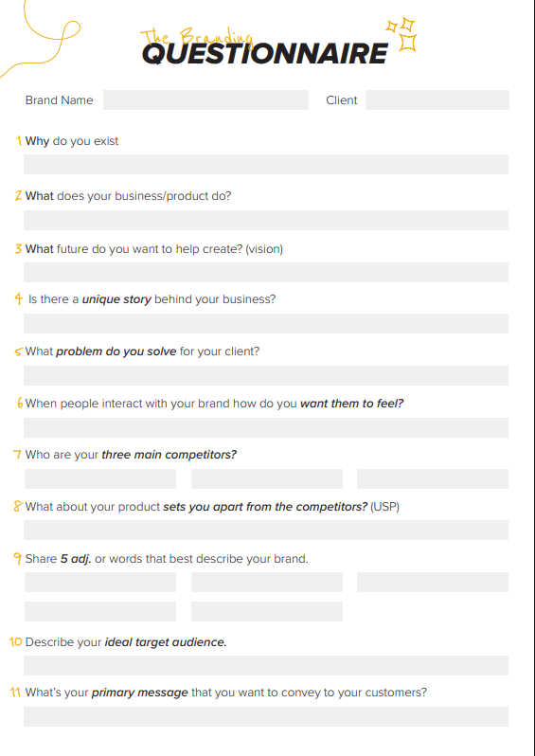Select the vision question answer field
This screenshot has height=756, width=535.
pyautogui.click(x=266, y=273)
